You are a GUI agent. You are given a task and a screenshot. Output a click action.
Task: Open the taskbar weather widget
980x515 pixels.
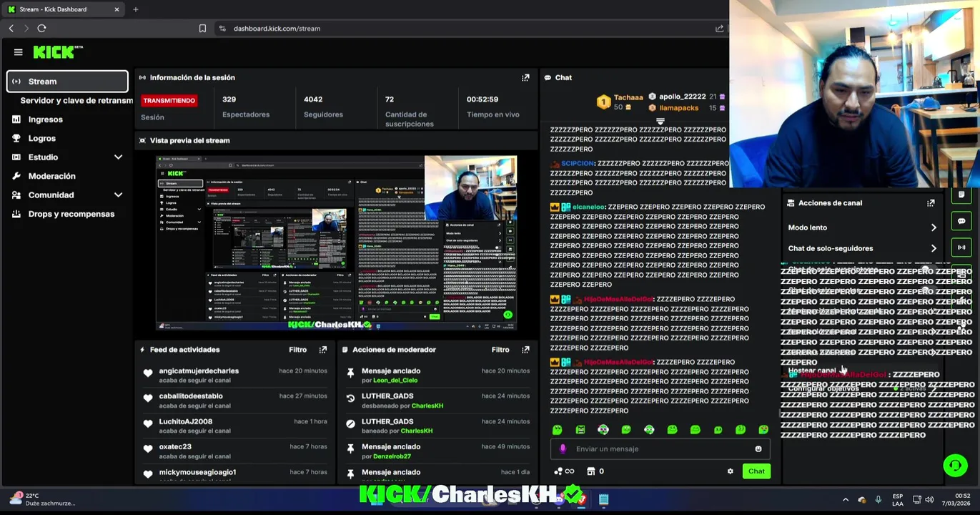click(41, 499)
